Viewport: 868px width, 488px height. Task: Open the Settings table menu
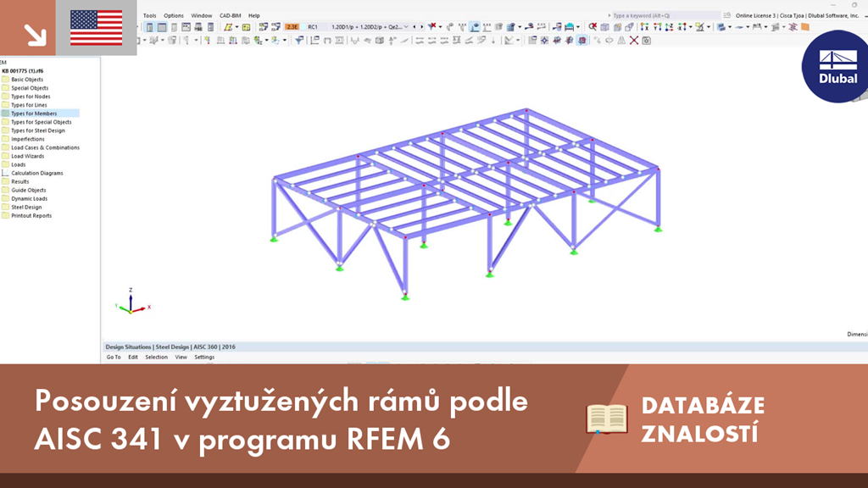(x=204, y=357)
